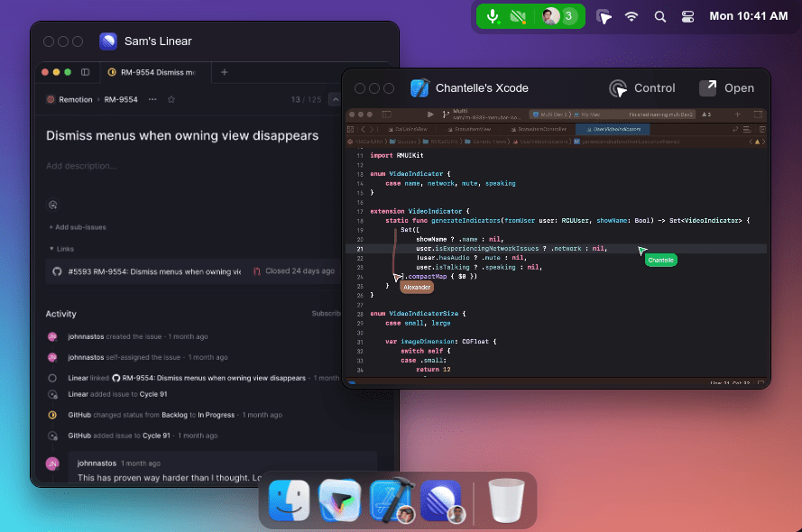Request Control of Chantelle's Xcode
Screen dimensions: 802x532
pos(642,87)
